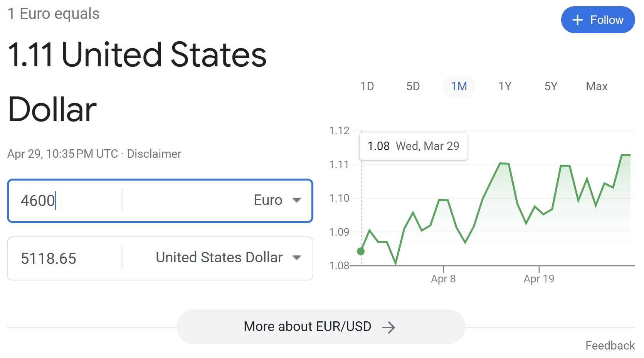
Task: Click the green data point on chart
Action: [x=361, y=252]
